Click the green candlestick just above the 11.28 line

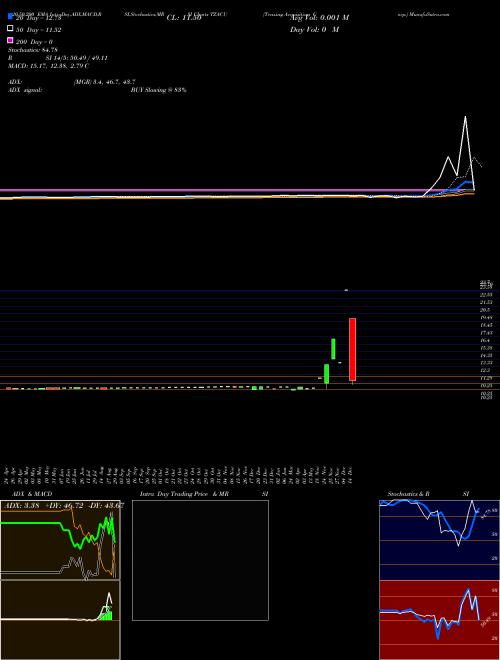click(326, 374)
